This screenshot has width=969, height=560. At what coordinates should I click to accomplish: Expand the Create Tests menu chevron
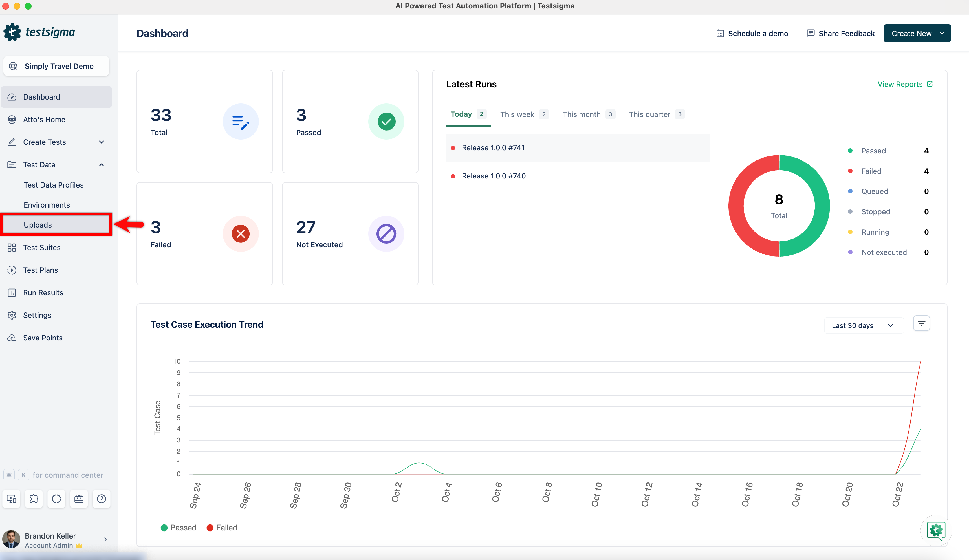(x=102, y=142)
